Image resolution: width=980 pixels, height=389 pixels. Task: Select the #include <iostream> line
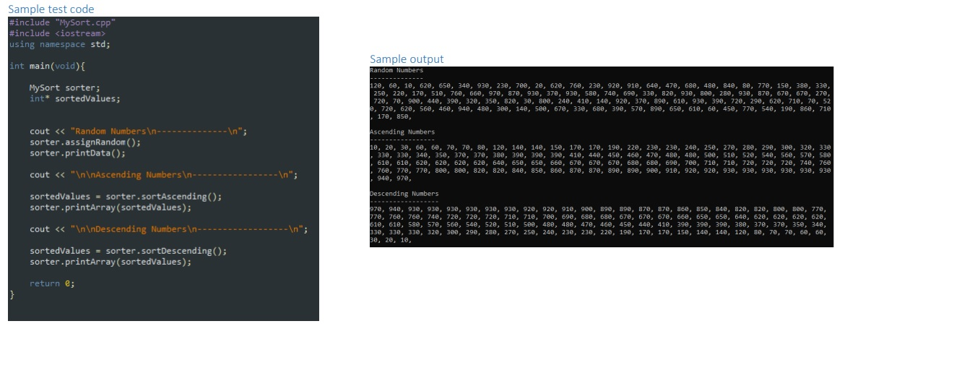click(x=58, y=33)
